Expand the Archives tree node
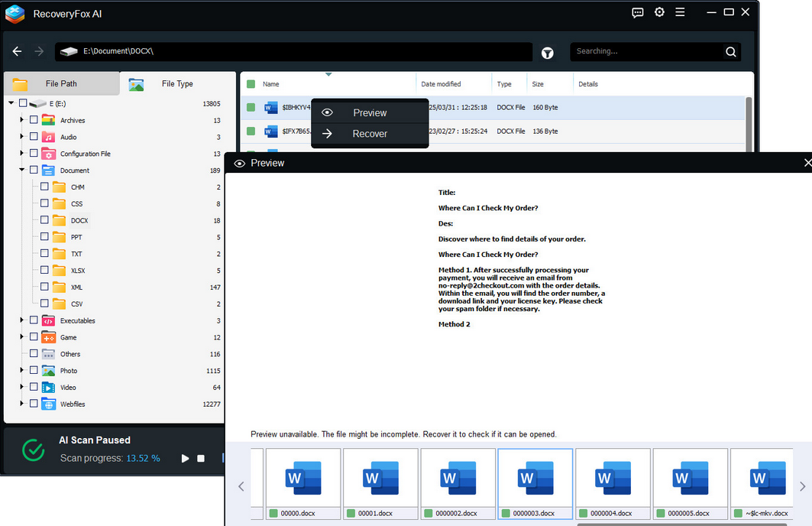This screenshot has height=526, width=812. tap(21, 120)
